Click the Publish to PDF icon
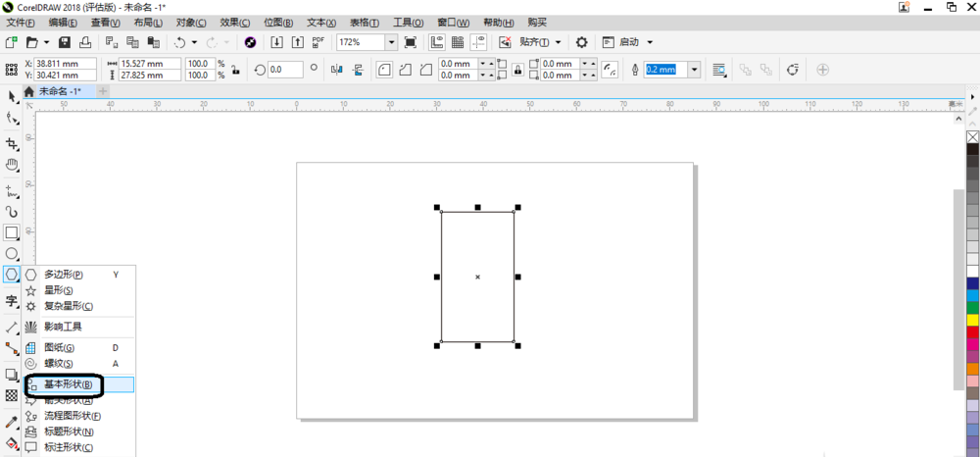The width and height of the screenshot is (980, 457). click(318, 42)
